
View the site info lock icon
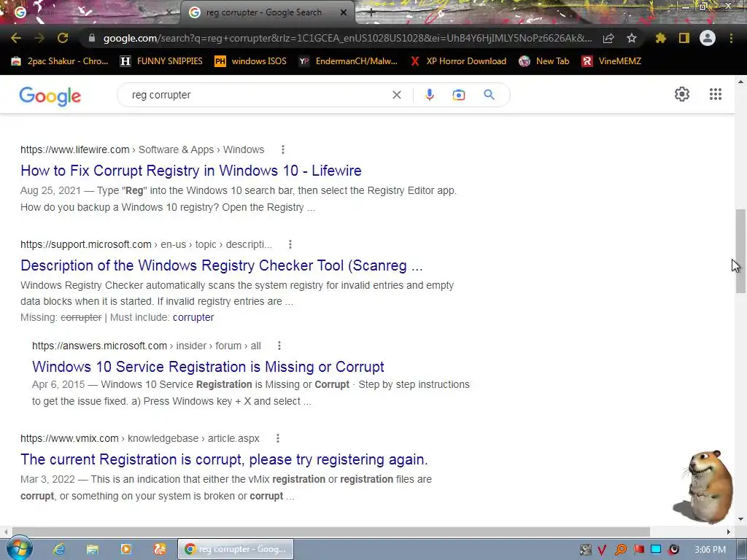pos(92,38)
